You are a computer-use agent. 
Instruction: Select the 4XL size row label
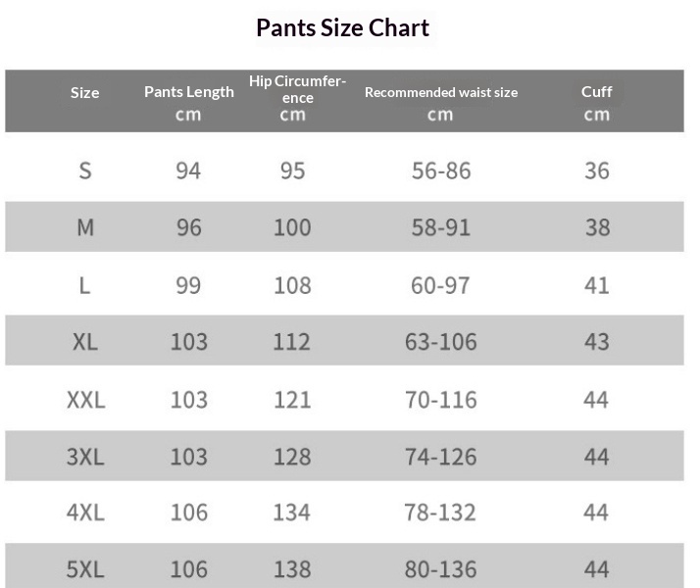[85, 513]
